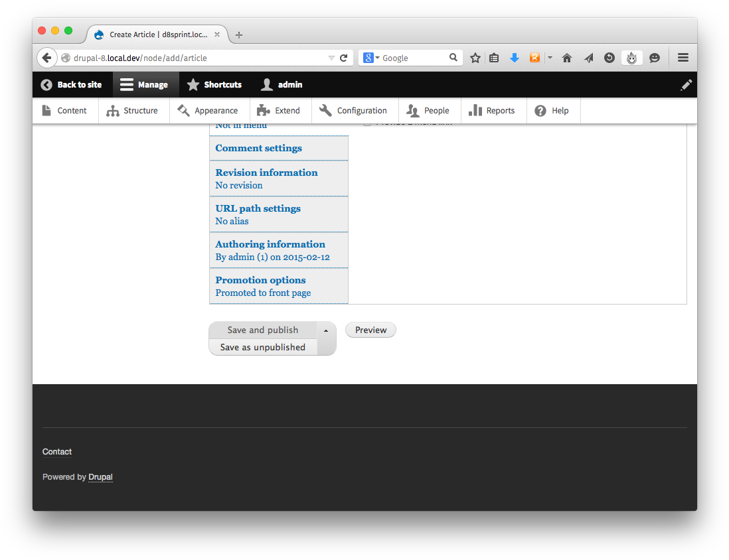Click the Save and publish button
Viewport: 729px width, 560px height.
click(x=263, y=330)
